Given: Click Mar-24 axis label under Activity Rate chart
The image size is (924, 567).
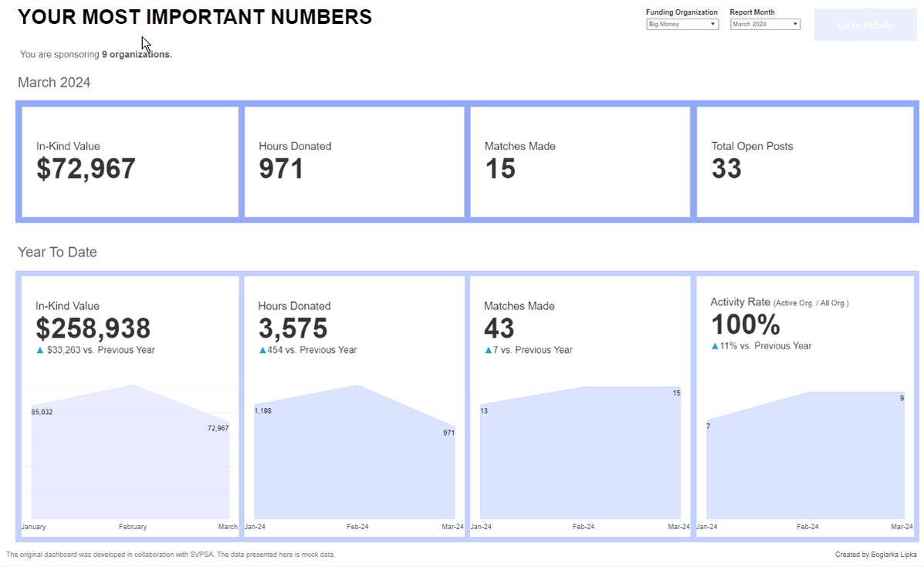Looking at the screenshot, I should pyautogui.click(x=902, y=527).
